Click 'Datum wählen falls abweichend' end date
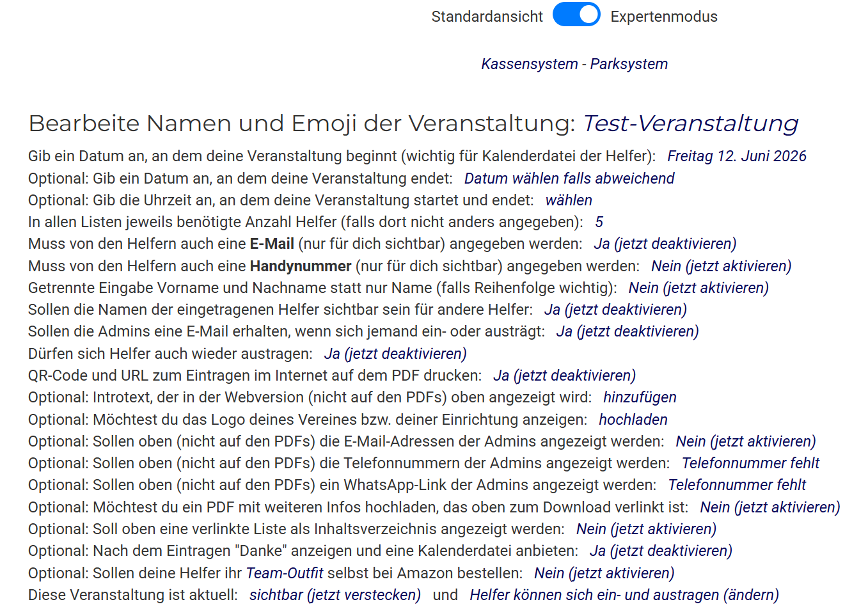This screenshot has height=609, width=868. coord(569,178)
